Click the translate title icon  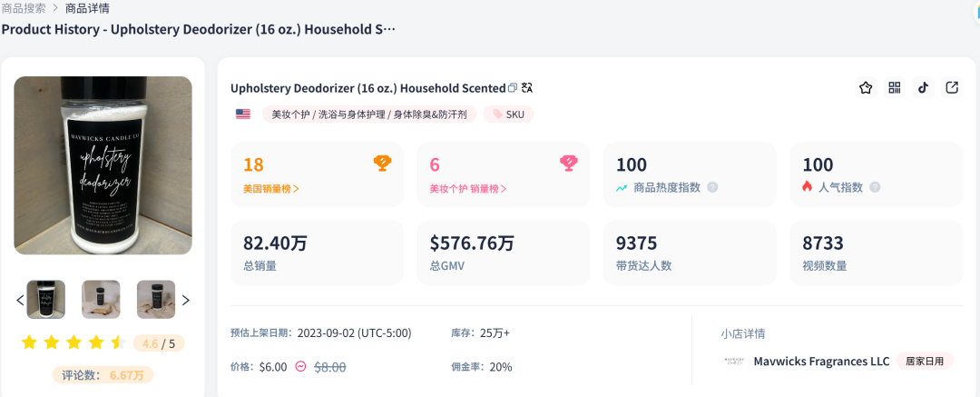coord(527,88)
